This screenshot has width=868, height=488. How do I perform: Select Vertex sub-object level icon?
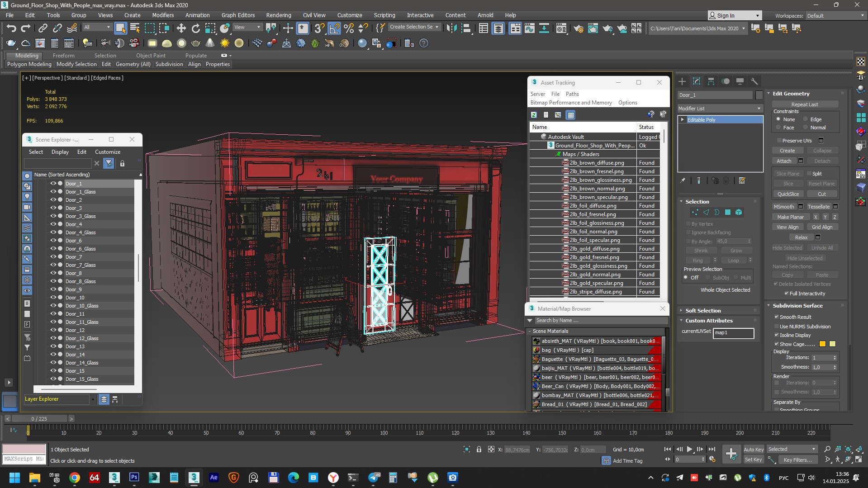(x=695, y=212)
